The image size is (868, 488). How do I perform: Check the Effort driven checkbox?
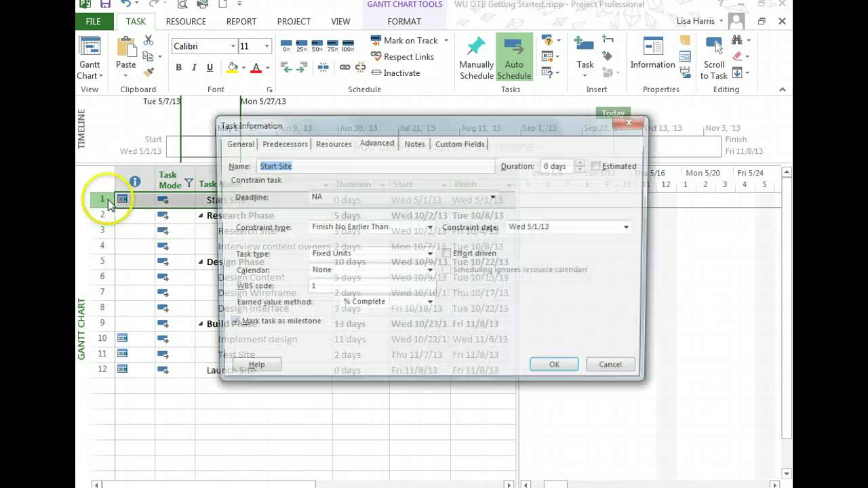tap(446, 253)
